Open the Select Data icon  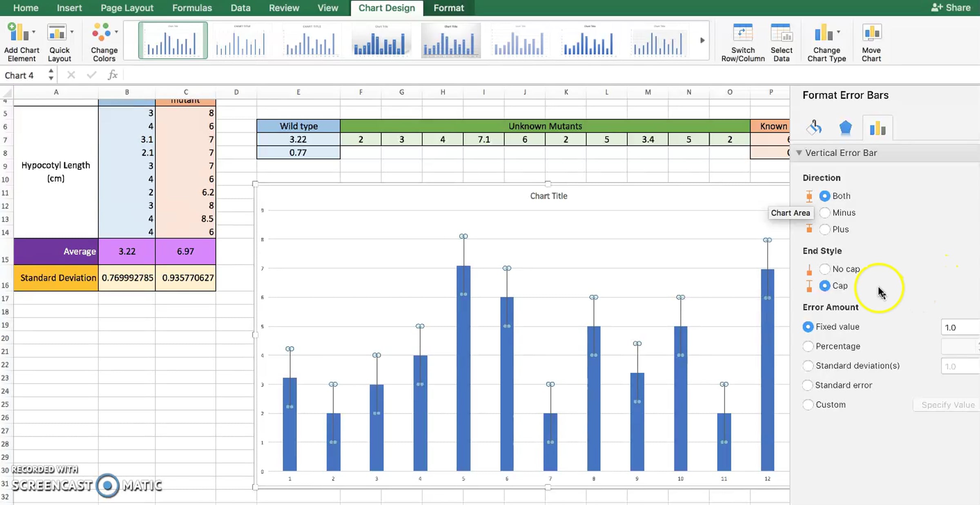tap(781, 33)
